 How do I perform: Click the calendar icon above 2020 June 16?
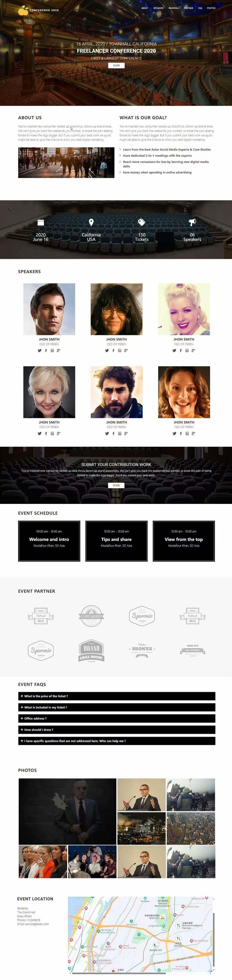point(41,222)
